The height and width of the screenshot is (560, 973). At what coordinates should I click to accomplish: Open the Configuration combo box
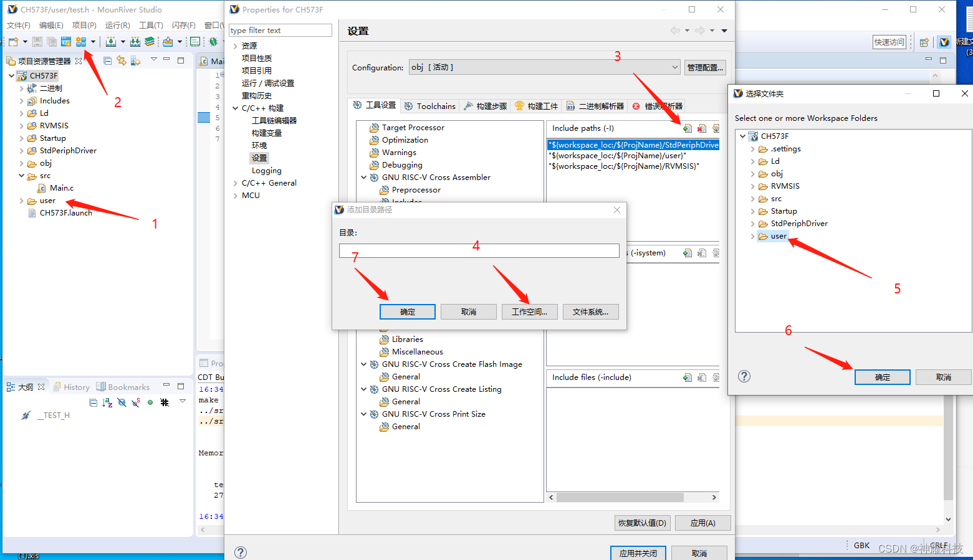coord(544,67)
